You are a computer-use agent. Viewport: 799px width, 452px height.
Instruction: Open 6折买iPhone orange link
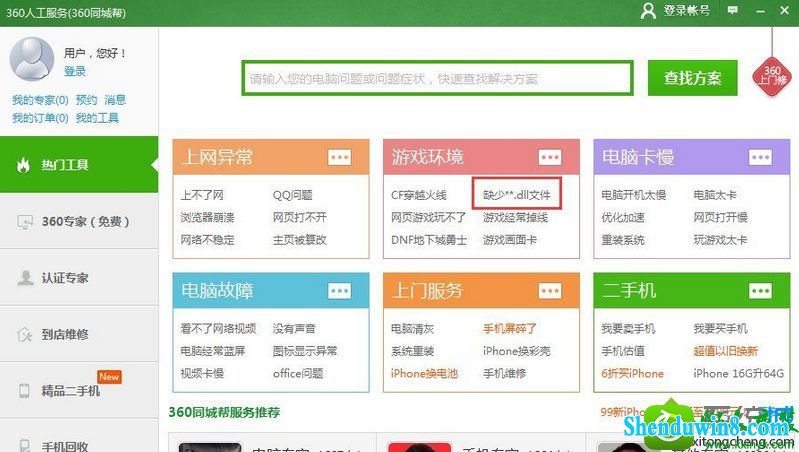pyautogui.click(x=632, y=374)
